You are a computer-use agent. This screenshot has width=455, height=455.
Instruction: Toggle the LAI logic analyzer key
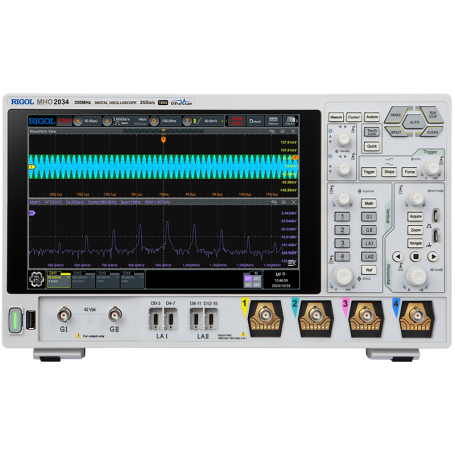[369, 243]
